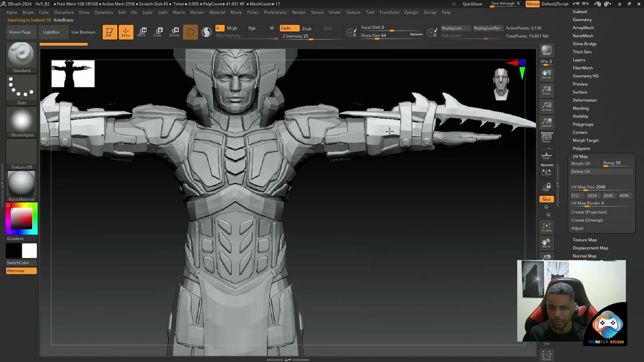Open the sculptris pro sphere icon
The width and height of the screenshot is (644, 362).
click(206, 32)
